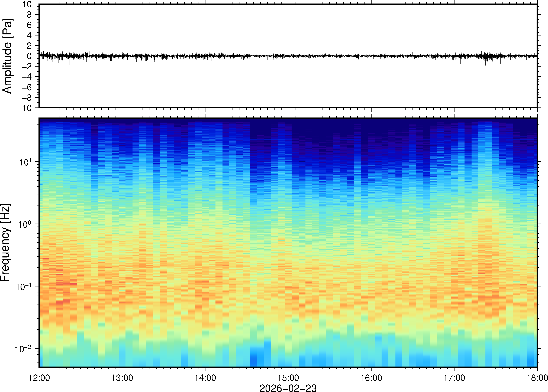
Task: Click the amplitude value -10 tick label
Action: [x=24, y=108]
